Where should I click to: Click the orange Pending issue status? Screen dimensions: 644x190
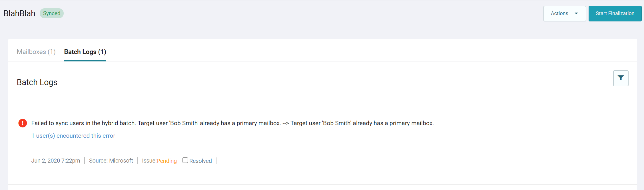(x=167, y=161)
